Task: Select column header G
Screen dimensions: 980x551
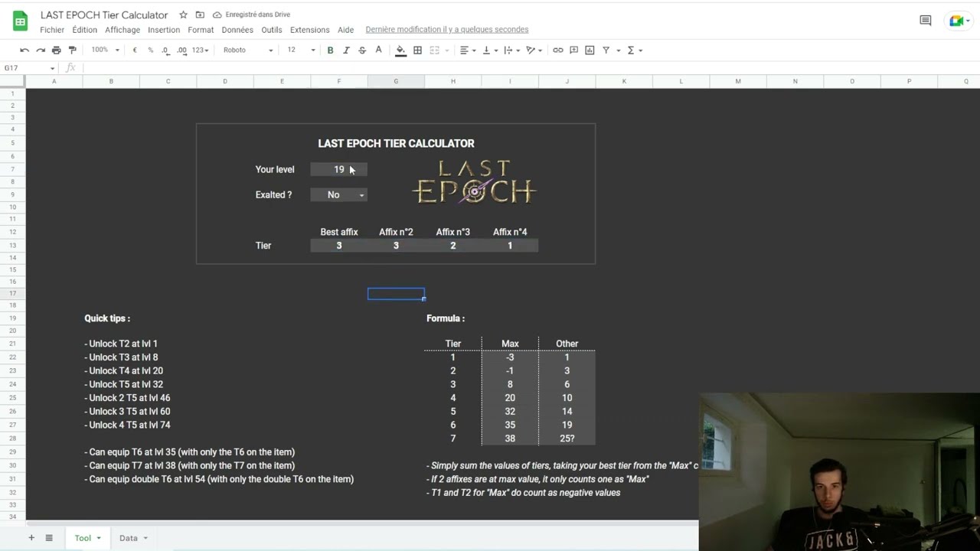Action: click(x=396, y=81)
